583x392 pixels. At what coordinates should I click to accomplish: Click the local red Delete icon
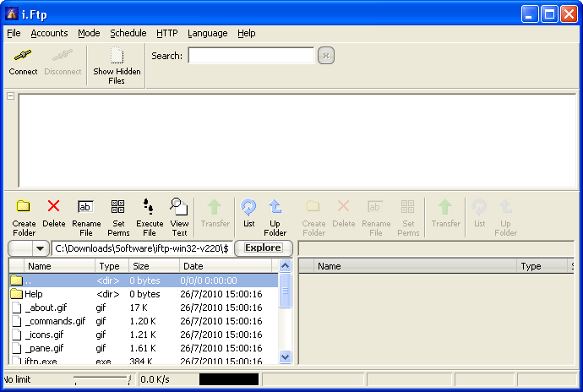53,205
